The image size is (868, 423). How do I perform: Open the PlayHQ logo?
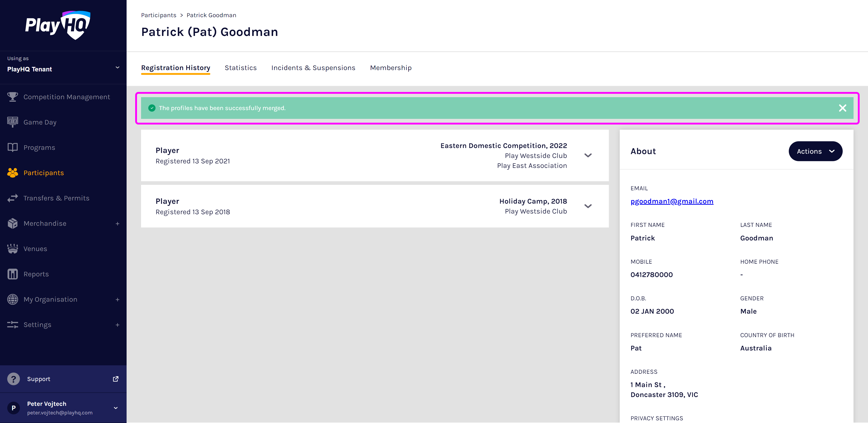tap(58, 25)
